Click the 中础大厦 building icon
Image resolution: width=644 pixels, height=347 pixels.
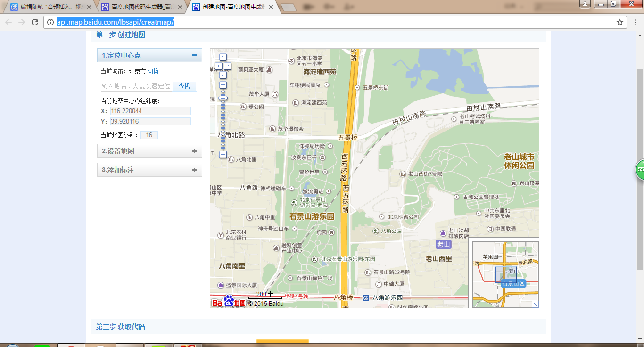[x=379, y=284]
